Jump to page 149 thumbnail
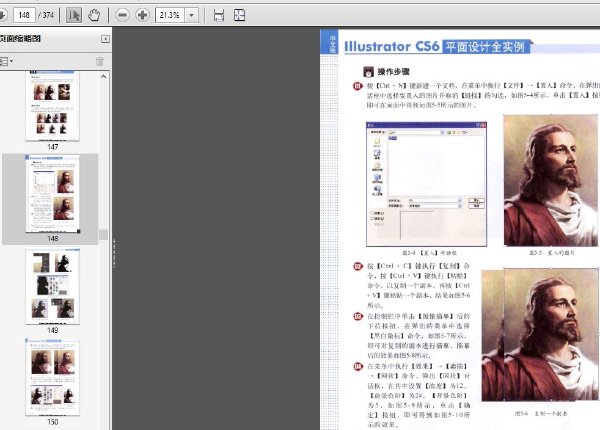The width and height of the screenshot is (600, 430). tap(53, 286)
